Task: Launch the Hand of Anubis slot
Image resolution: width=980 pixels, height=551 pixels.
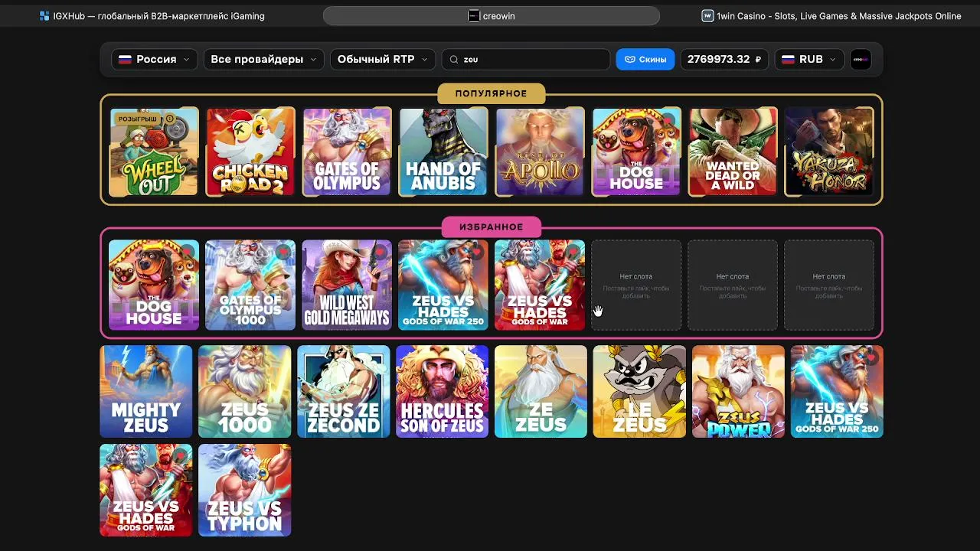Action: 443,152
